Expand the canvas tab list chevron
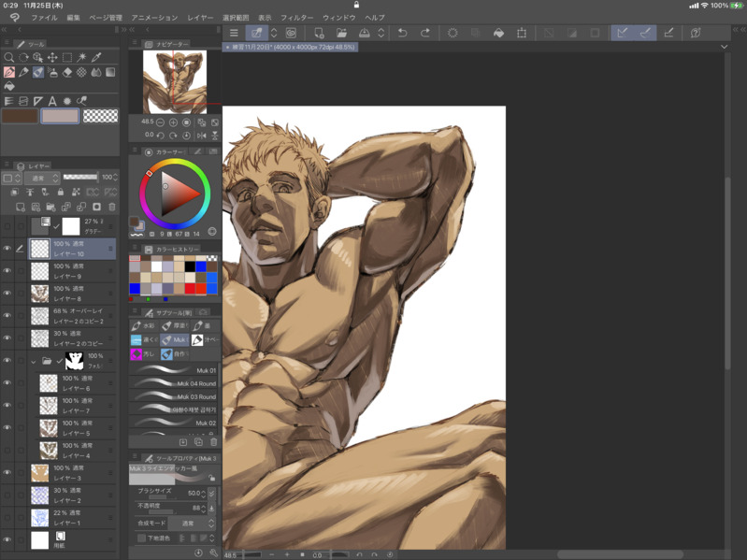The width and height of the screenshot is (747, 560). coord(725,47)
